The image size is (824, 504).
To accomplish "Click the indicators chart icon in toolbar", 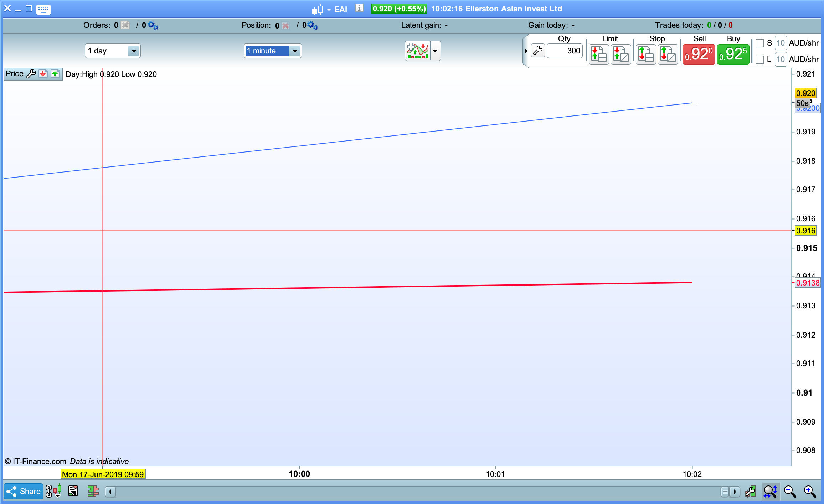I will point(418,51).
